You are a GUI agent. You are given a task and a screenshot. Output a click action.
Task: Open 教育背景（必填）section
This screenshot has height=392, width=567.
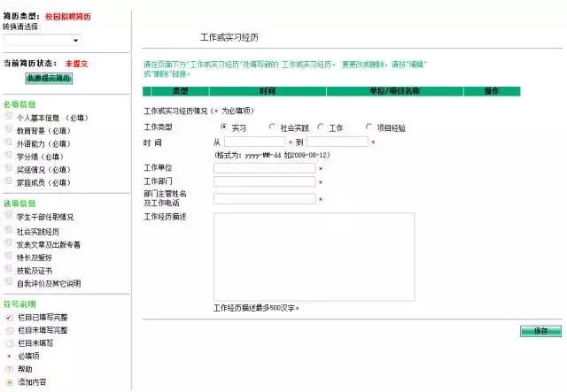pos(43,131)
